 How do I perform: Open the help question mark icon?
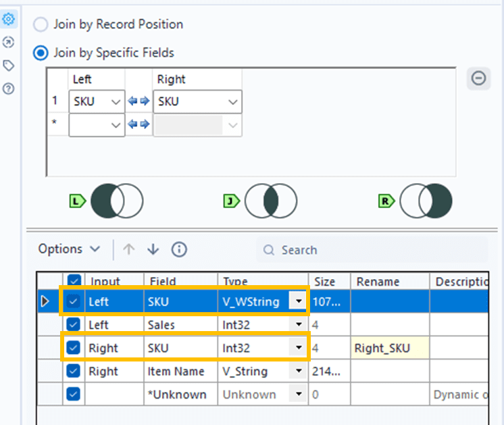(9, 88)
